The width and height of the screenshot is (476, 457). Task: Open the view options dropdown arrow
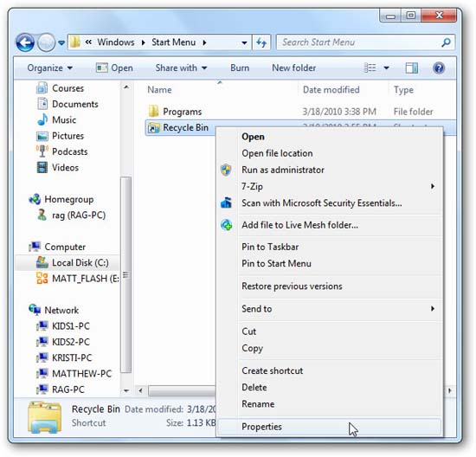(387, 68)
